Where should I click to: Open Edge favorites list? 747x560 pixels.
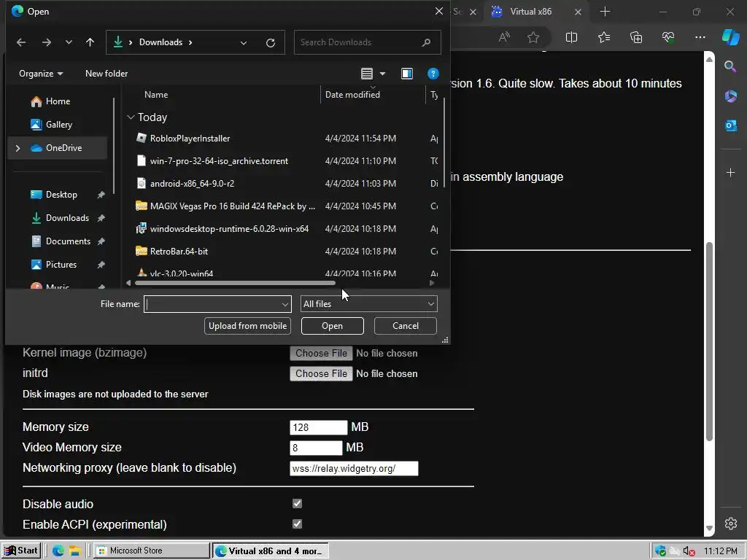pyautogui.click(x=603, y=37)
